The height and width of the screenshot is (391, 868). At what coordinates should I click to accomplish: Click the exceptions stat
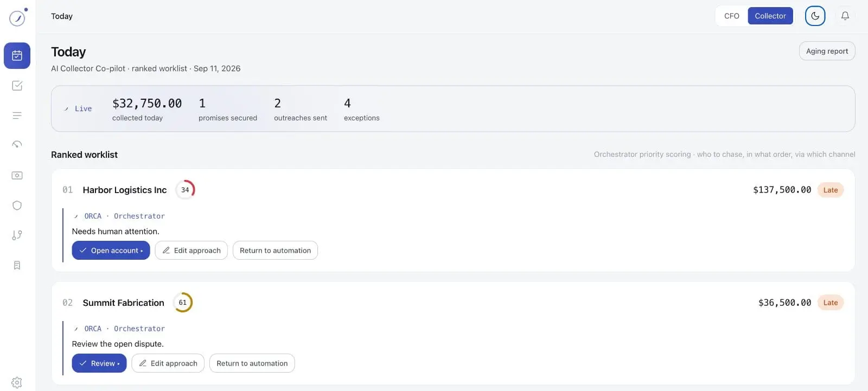point(362,109)
